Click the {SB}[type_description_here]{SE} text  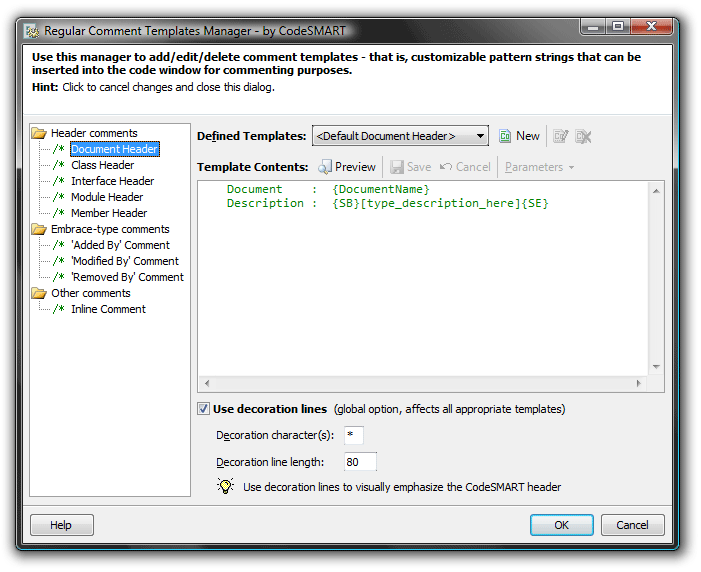pos(440,203)
